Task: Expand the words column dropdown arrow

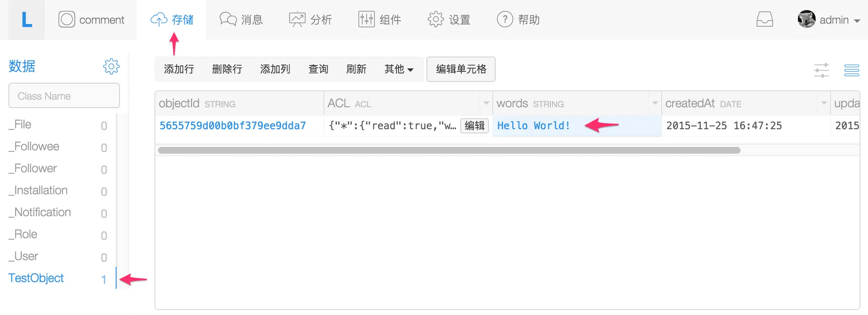Action: 655,103
